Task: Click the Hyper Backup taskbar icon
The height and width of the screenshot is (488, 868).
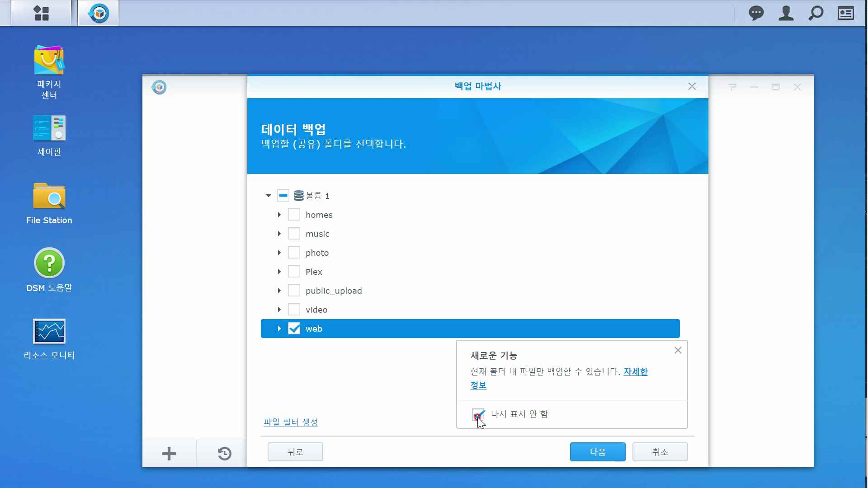Action: [x=99, y=13]
